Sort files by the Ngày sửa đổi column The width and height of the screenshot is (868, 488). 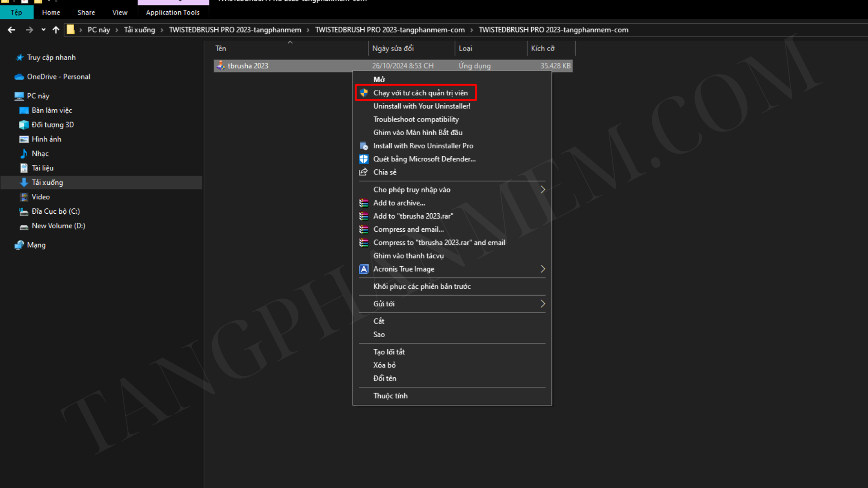[x=393, y=48]
